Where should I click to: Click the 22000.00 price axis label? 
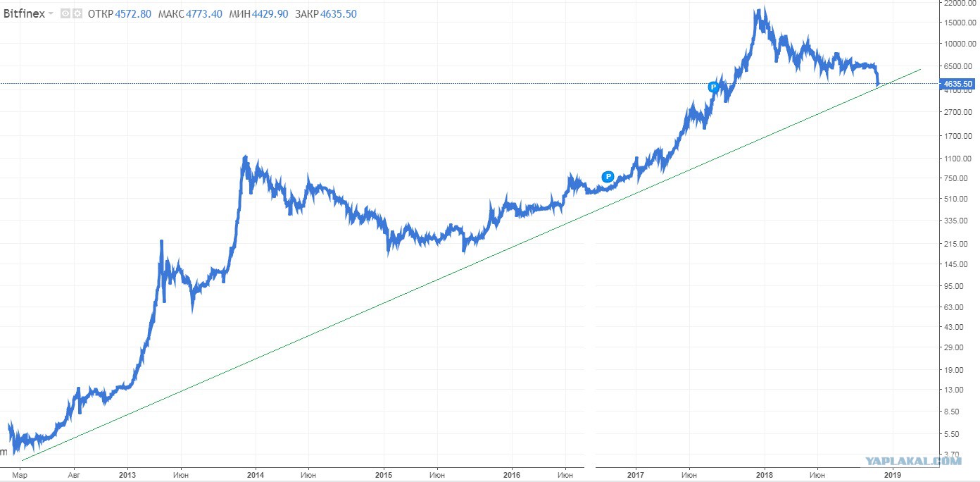coord(959,4)
